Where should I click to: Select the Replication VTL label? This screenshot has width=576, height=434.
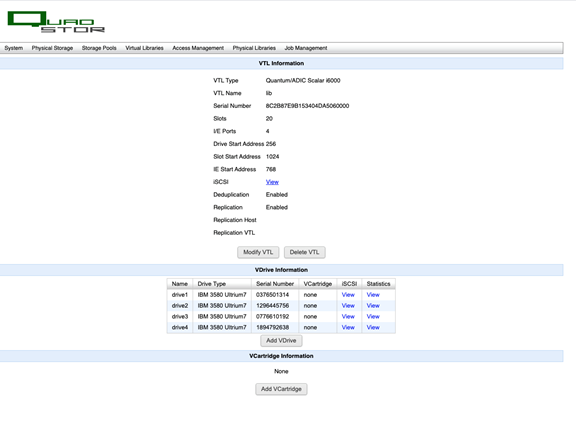click(234, 233)
